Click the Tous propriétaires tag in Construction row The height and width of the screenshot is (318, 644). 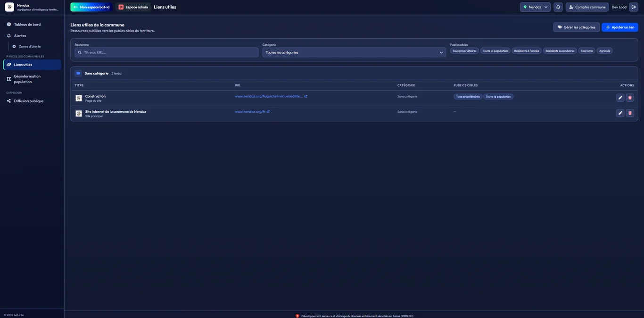(468, 97)
